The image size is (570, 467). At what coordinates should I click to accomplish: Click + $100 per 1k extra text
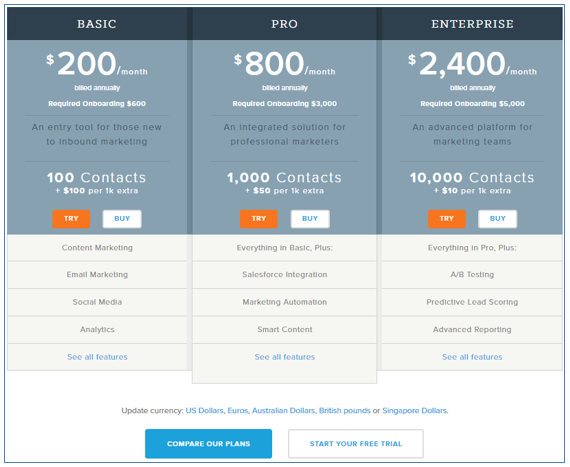click(x=97, y=191)
